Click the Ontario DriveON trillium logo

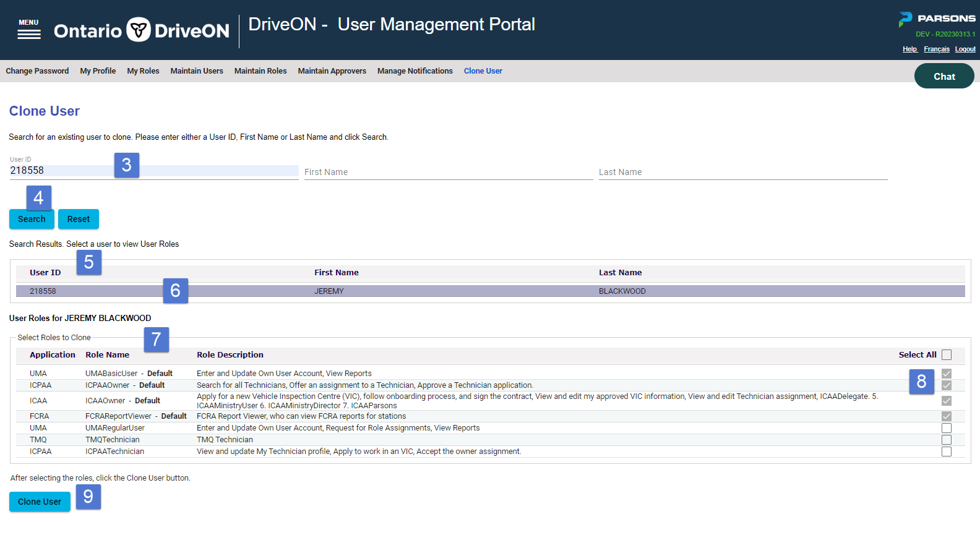click(139, 30)
